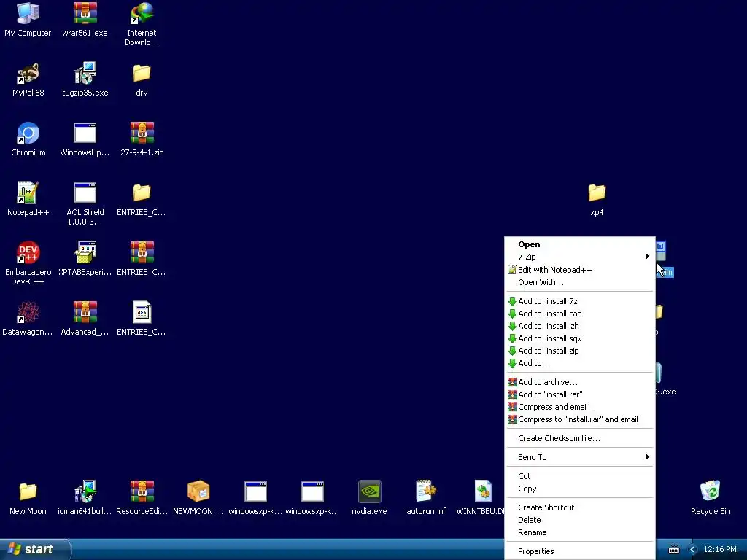Choose Add to: install.lzh
The height and width of the screenshot is (560, 747).
580,326
